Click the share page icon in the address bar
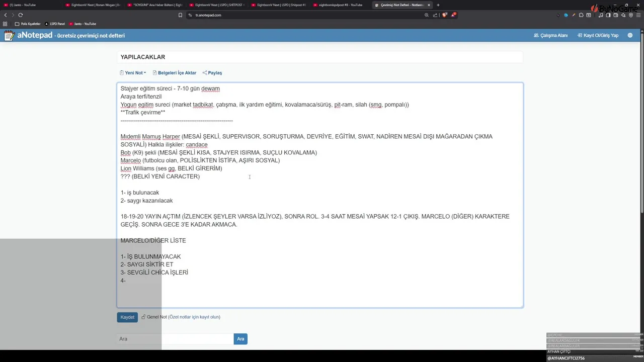The image size is (644, 362). click(435, 15)
